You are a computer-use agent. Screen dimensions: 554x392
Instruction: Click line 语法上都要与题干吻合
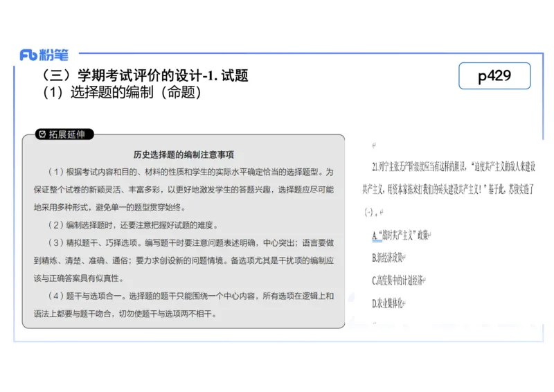point(125,314)
